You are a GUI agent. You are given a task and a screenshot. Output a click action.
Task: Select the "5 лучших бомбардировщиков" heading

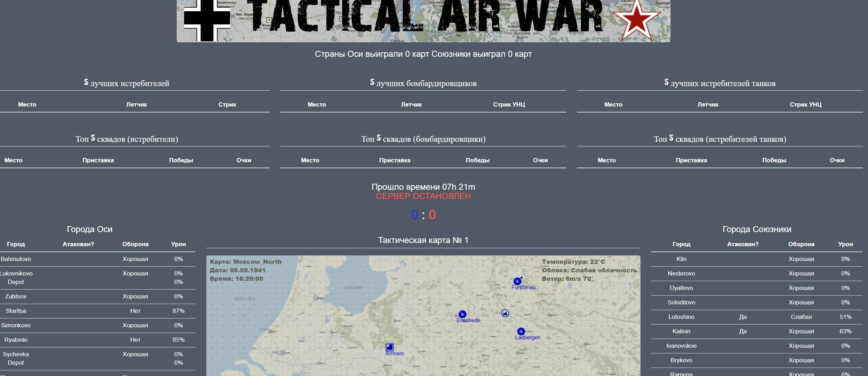[x=423, y=83]
